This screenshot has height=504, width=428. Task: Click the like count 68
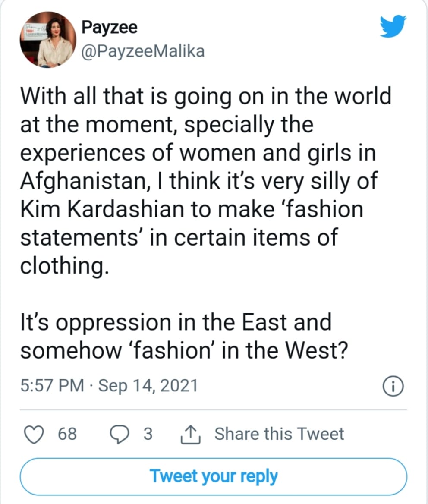[x=67, y=434]
